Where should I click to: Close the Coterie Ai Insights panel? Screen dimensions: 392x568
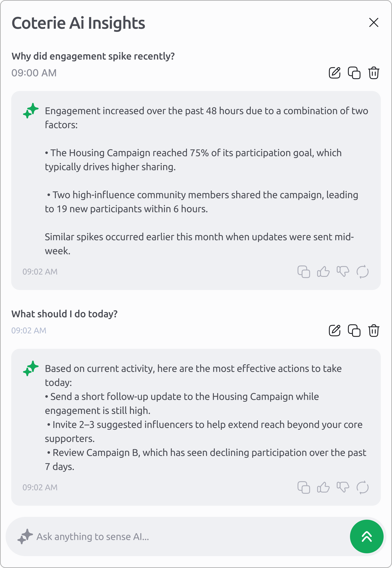click(374, 23)
